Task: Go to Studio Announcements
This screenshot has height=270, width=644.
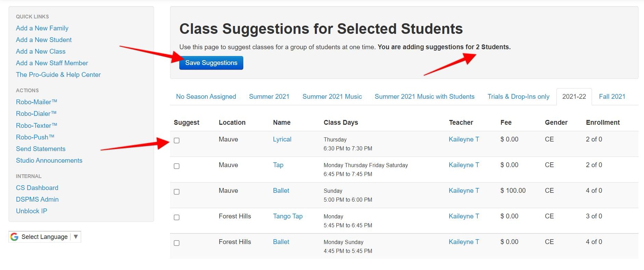Action: point(49,161)
